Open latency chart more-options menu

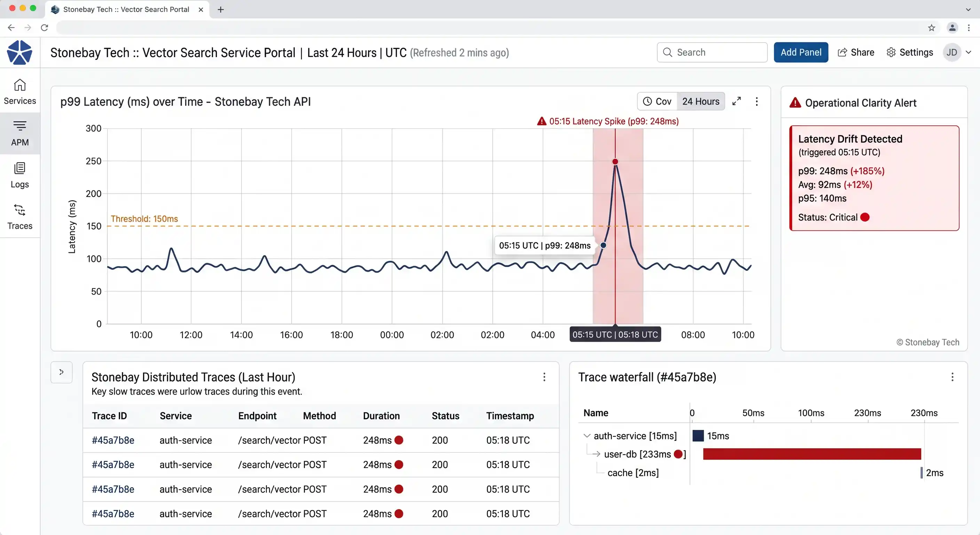(757, 102)
